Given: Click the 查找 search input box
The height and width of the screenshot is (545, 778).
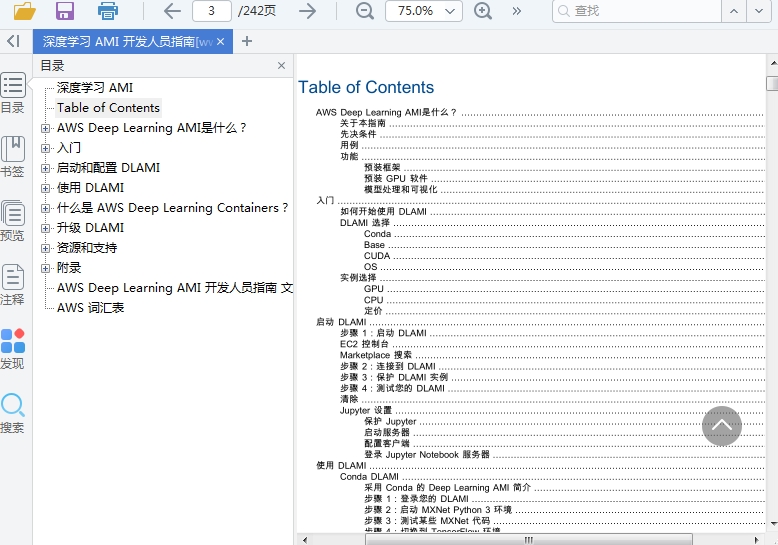Looking at the screenshot, I should click(x=637, y=11).
